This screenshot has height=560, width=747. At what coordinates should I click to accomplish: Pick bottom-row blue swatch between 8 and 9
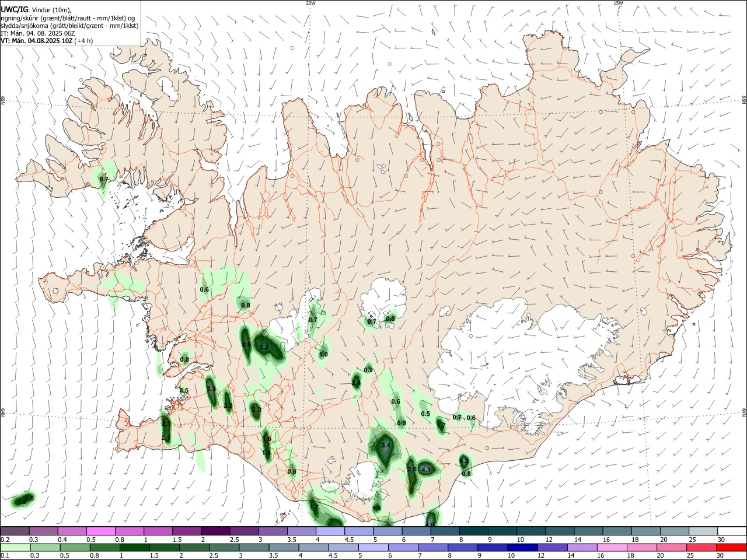[464, 547]
